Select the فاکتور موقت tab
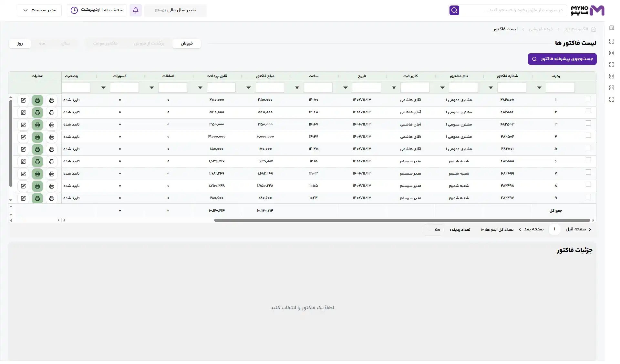Image resolution: width=620 pixels, height=364 pixels. [x=105, y=44]
